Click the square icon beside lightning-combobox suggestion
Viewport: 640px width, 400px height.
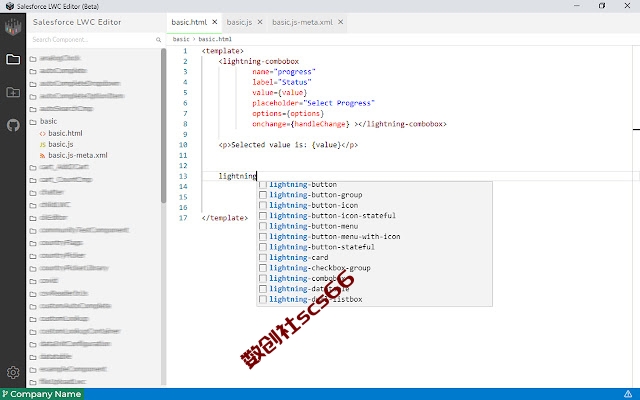coord(263,278)
